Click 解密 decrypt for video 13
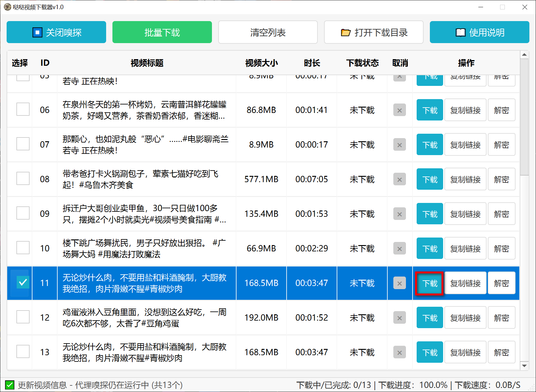 coord(502,352)
